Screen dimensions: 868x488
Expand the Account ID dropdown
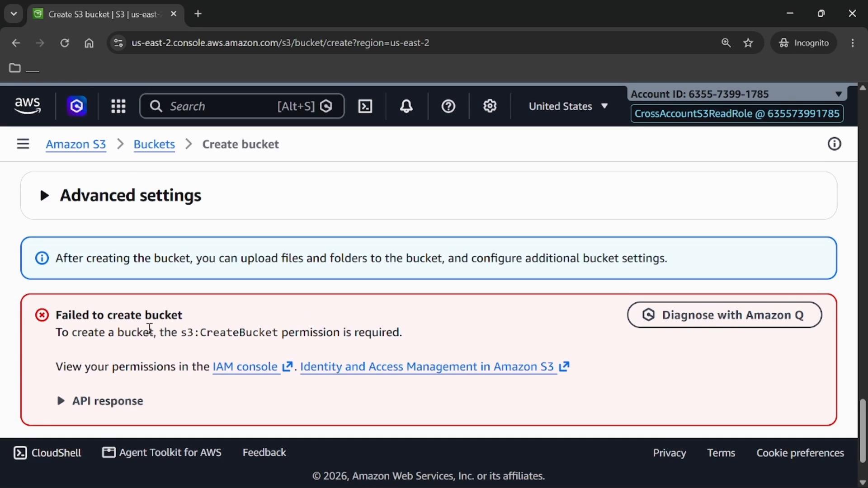coord(737,94)
